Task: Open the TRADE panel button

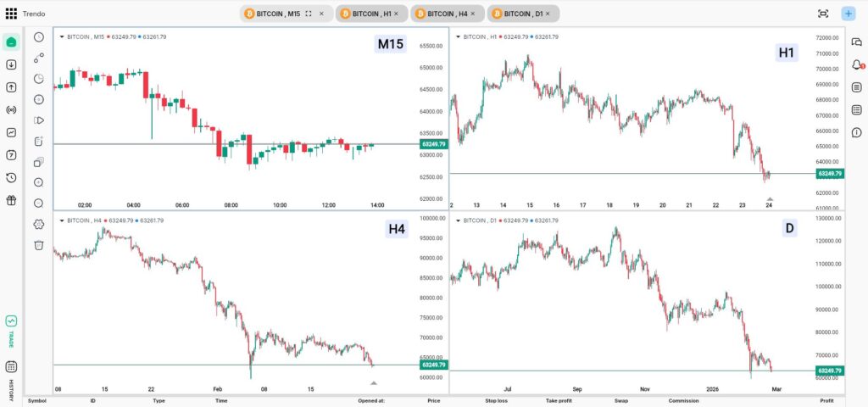Action: [x=11, y=326]
